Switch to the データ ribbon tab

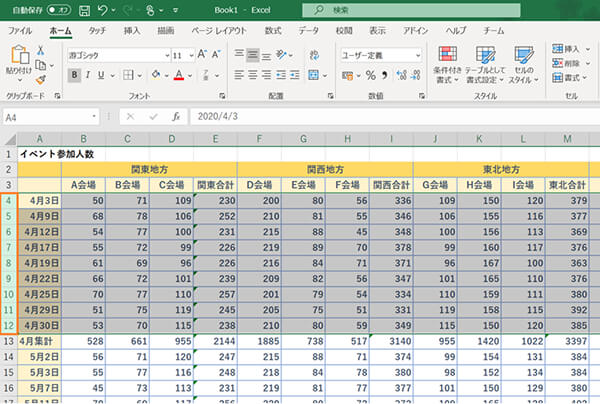pos(308,31)
